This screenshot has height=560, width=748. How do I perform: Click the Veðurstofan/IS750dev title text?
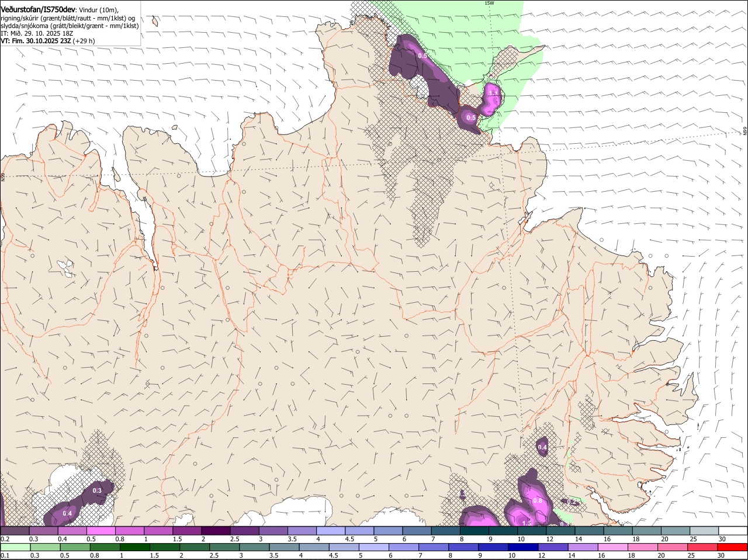click(38, 9)
